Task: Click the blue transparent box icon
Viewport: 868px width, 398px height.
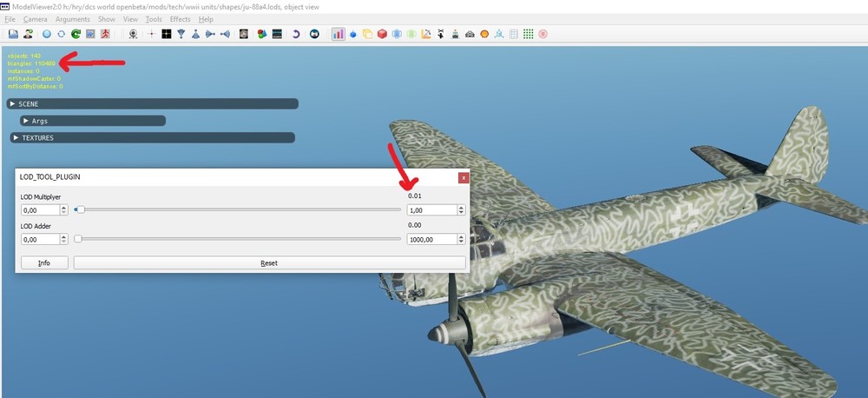Action: pyautogui.click(x=397, y=34)
